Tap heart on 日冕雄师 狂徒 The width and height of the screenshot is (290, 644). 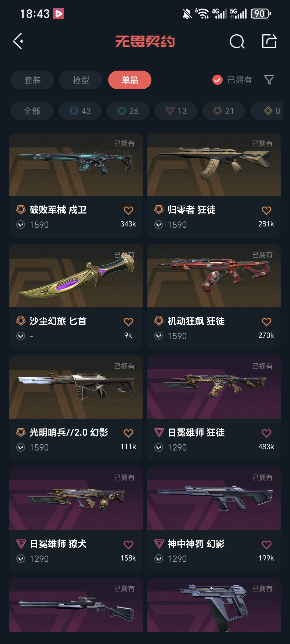[266, 433]
